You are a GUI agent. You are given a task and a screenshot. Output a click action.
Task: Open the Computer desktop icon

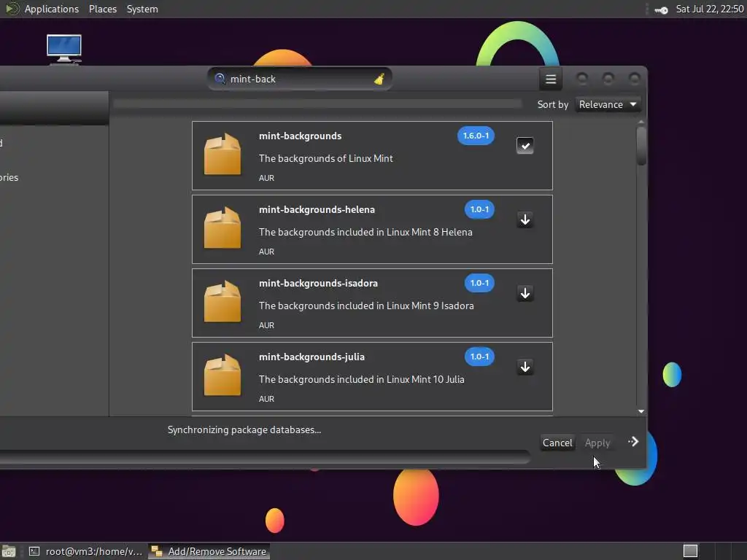[x=64, y=49]
